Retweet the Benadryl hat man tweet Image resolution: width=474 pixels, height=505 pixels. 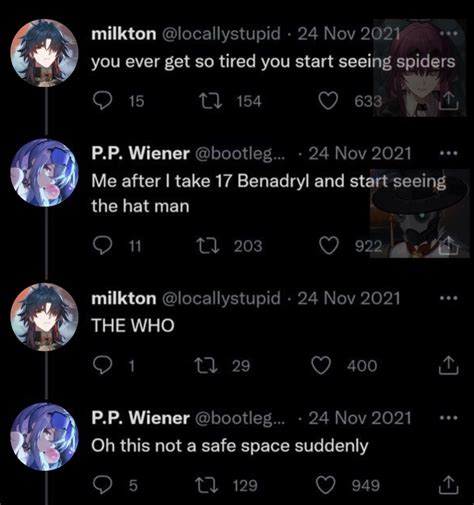click(x=208, y=246)
